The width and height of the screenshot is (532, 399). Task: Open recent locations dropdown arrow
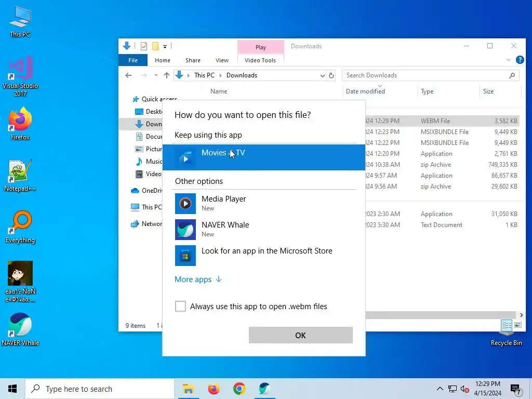pyautogui.click(x=156, y=75)
